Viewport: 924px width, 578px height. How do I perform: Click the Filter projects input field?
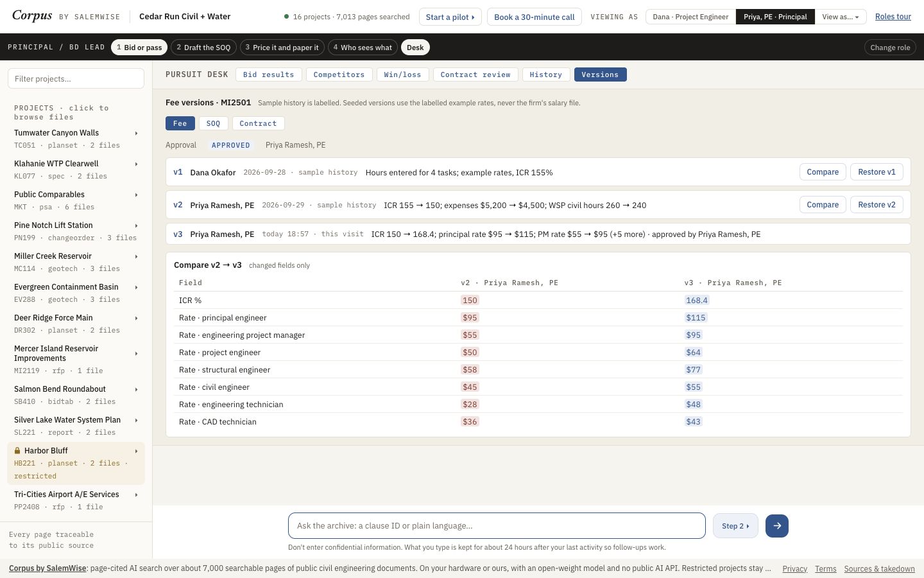click(76, 79)
